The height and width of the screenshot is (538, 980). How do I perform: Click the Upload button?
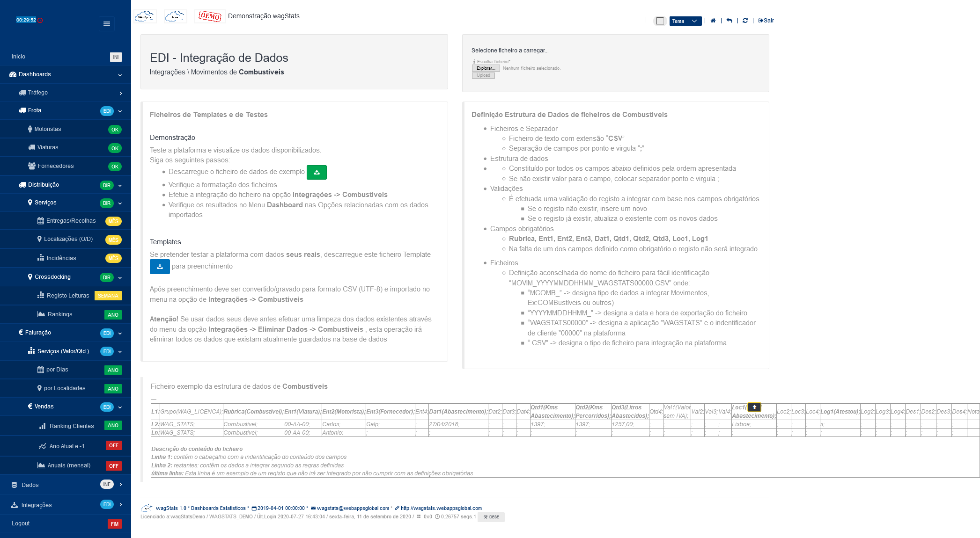point(483,75)
